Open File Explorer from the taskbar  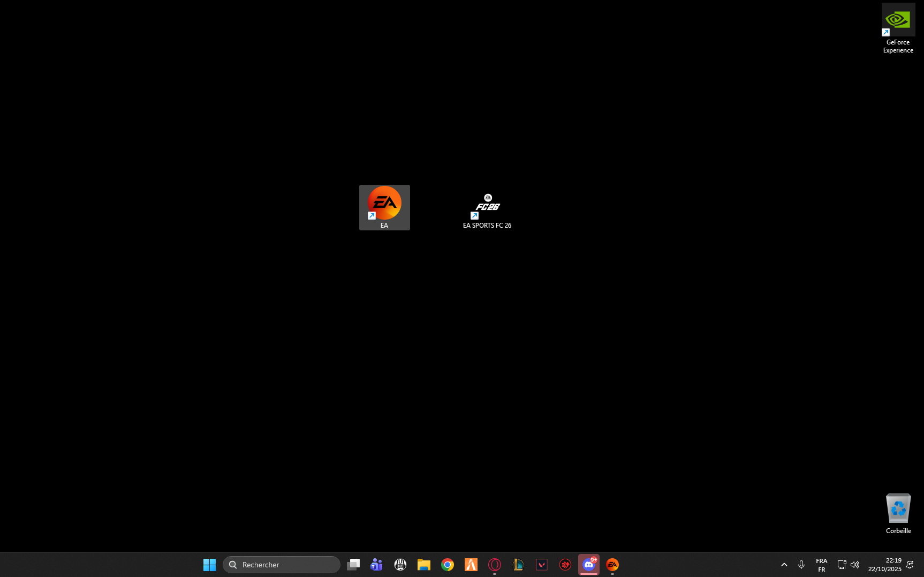424,565
